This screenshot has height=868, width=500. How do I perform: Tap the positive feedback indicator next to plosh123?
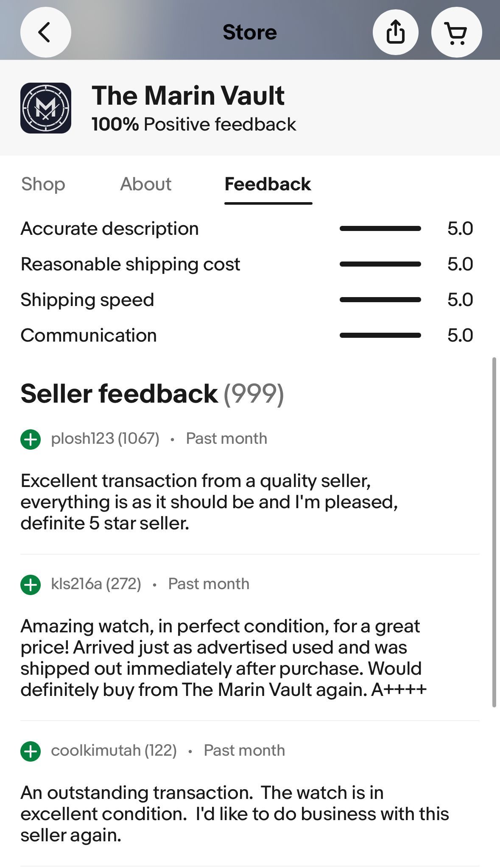(31, 438)
